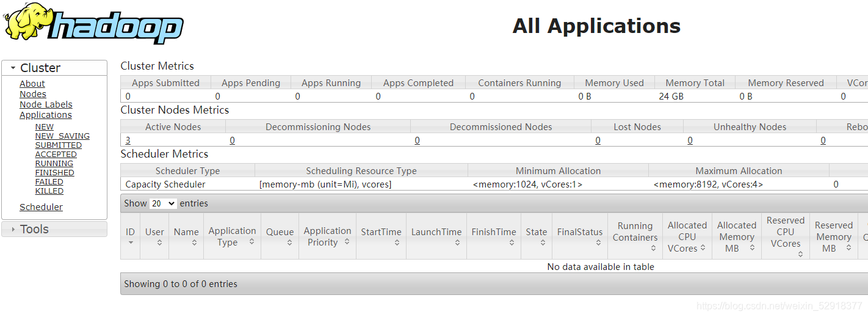
Task: Filter applications by SUBMITTED state
Action: 59,145
